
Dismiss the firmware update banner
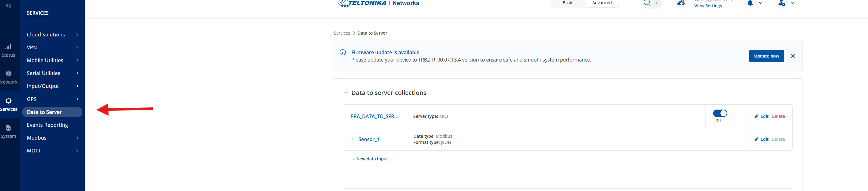pyautogui.click(x=792, y=56)
